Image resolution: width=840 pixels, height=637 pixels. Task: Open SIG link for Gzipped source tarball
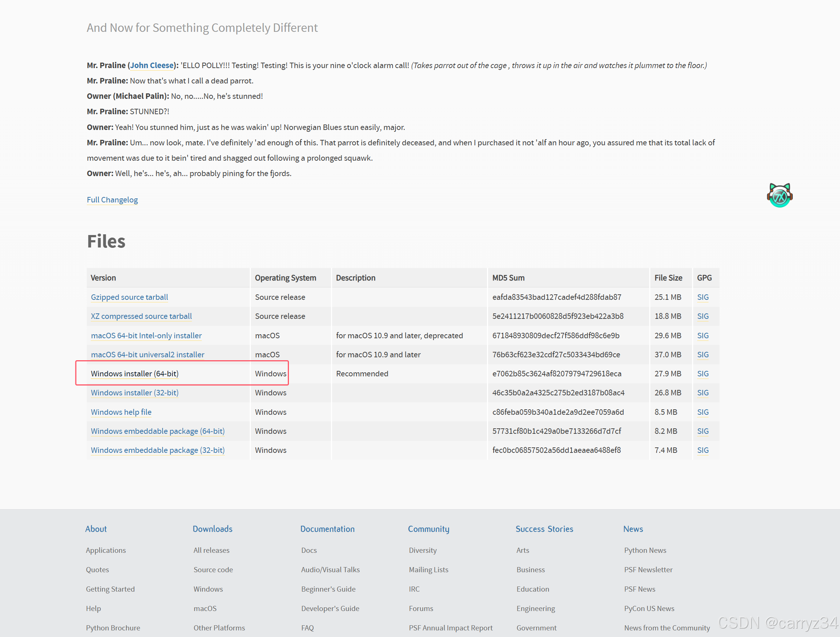703,297
